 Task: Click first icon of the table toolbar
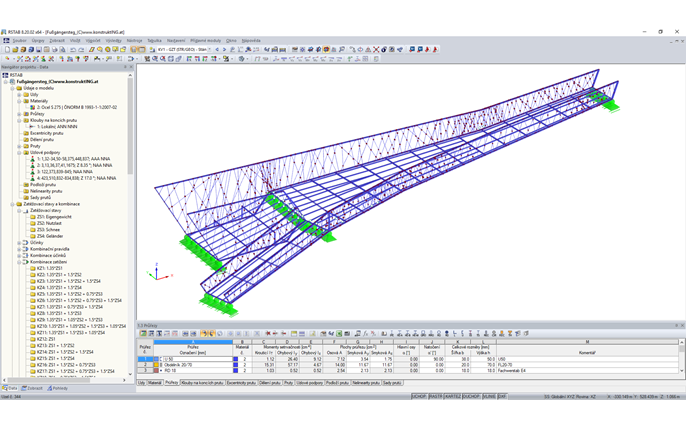pos(143,333)
